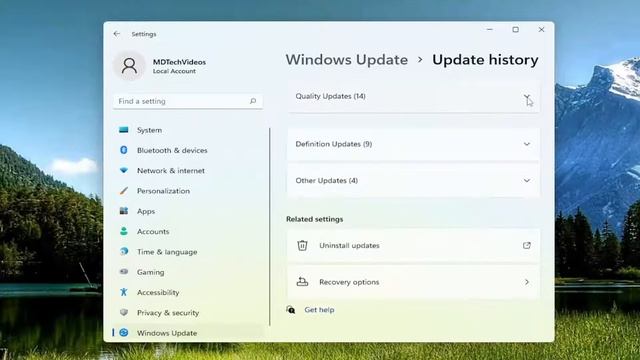
Task: Click the back arrow in Settings
Action: point(117,34)
